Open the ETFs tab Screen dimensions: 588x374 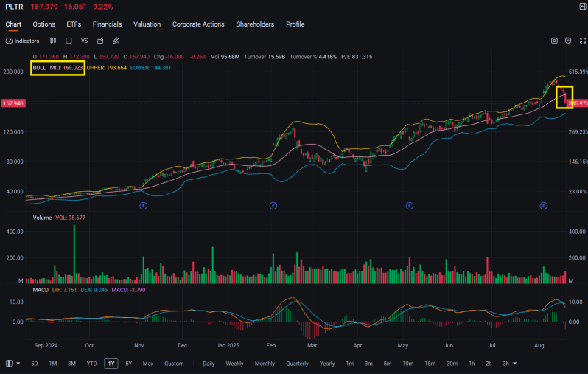click(x=74, y=24)
